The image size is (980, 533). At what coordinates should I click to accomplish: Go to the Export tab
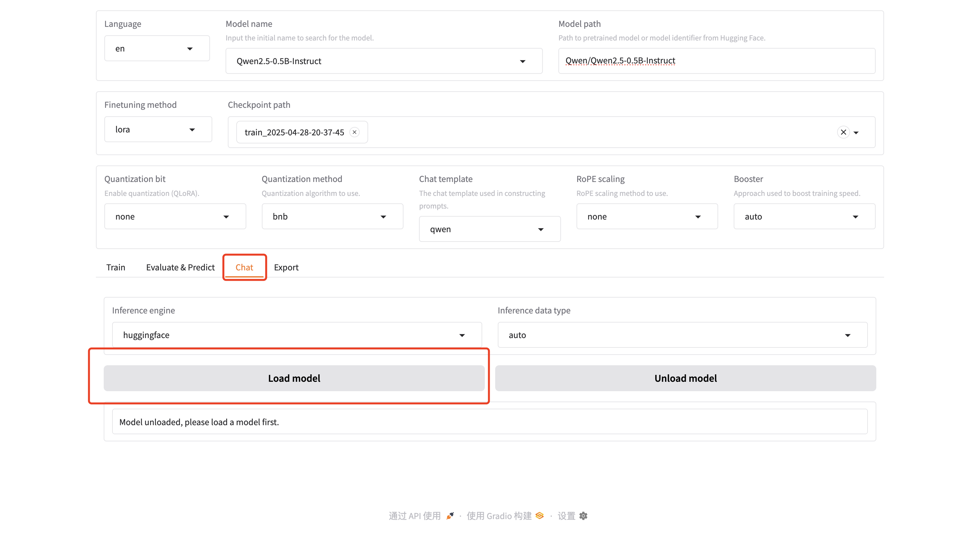pos(286,267)
